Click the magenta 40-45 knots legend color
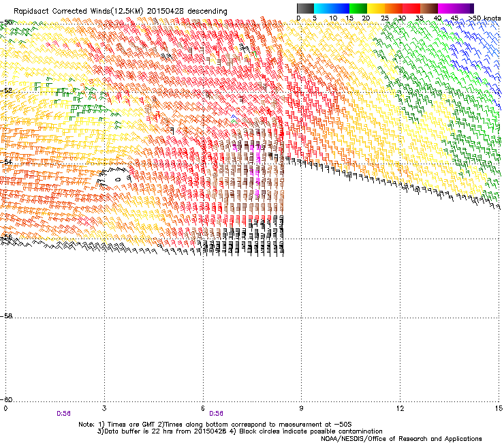 tap(447, 8)
